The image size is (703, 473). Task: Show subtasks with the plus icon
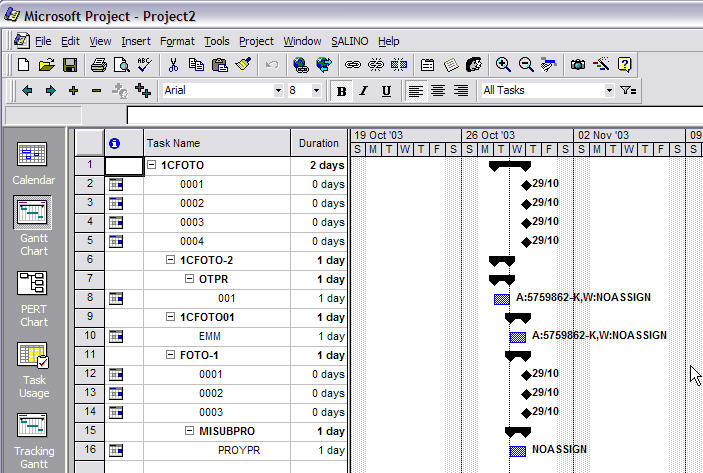pos(74,91)
